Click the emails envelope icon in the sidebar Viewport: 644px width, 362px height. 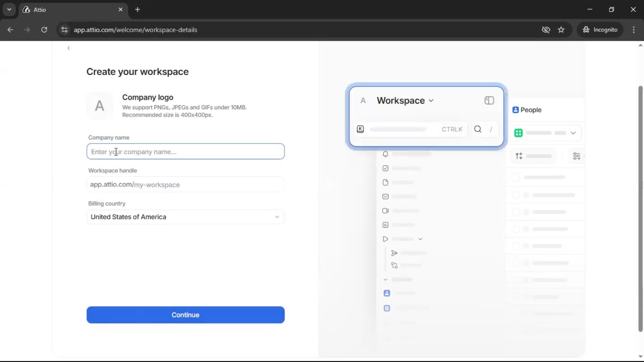385,197
